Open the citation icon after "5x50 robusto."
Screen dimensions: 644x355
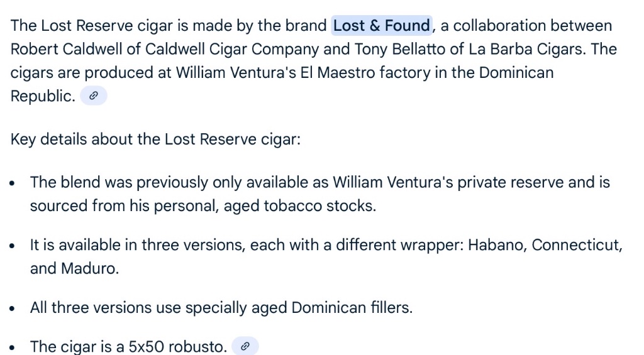coord(245,346)
